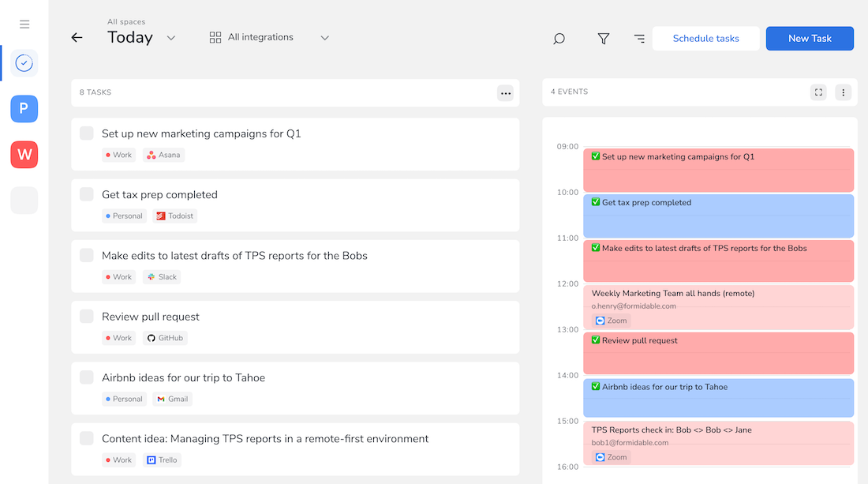The height and width of the screenshot is (484, 868).
Task: Check off the Review pull request task
Action: tap(86, 316)
